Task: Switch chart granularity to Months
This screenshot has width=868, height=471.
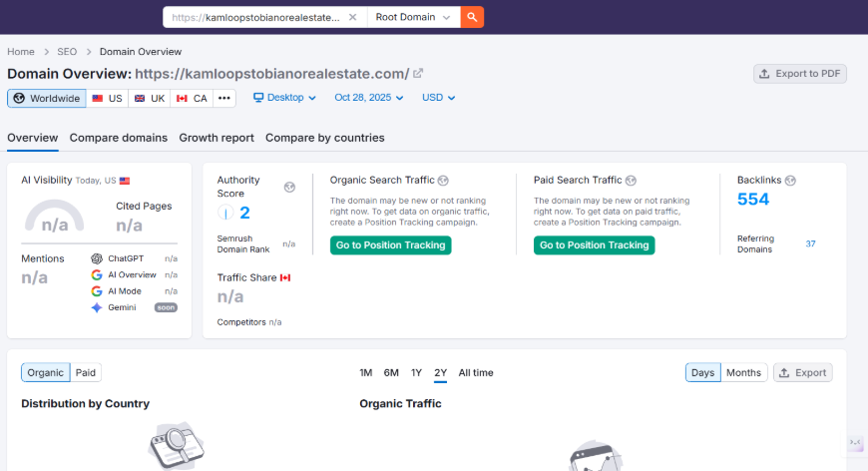Action: (x=743, y=372)
